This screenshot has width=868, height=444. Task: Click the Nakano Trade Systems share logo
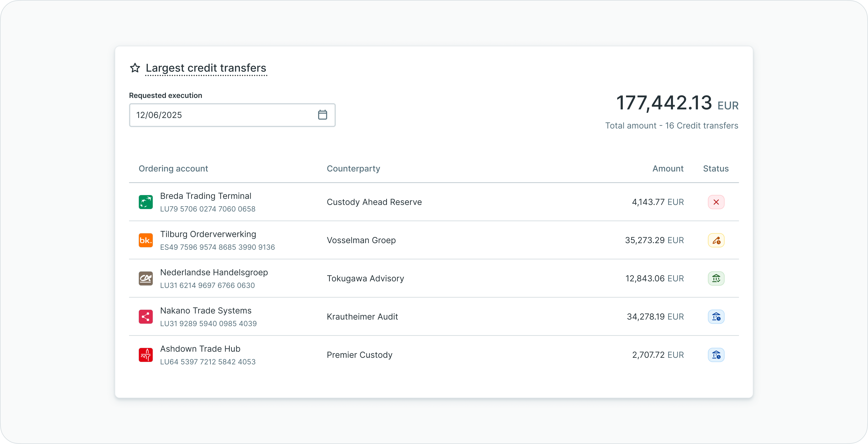click(x=146, y=317)
